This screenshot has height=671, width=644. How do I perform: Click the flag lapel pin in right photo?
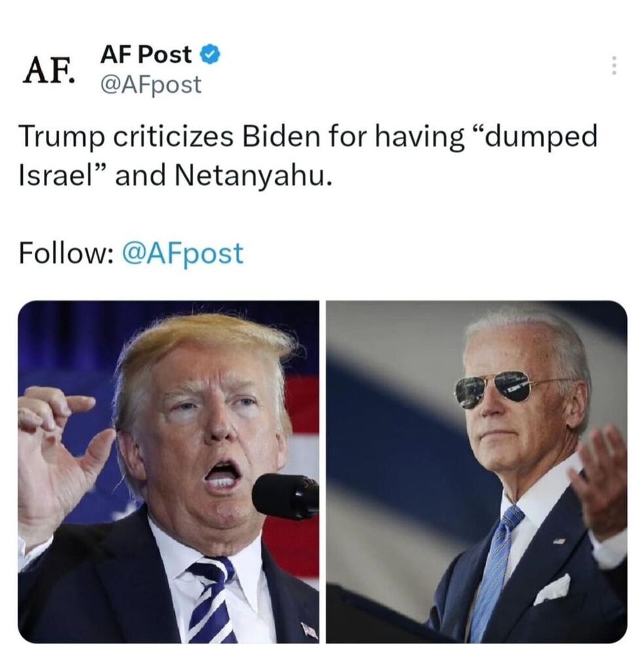coord(558,541)
